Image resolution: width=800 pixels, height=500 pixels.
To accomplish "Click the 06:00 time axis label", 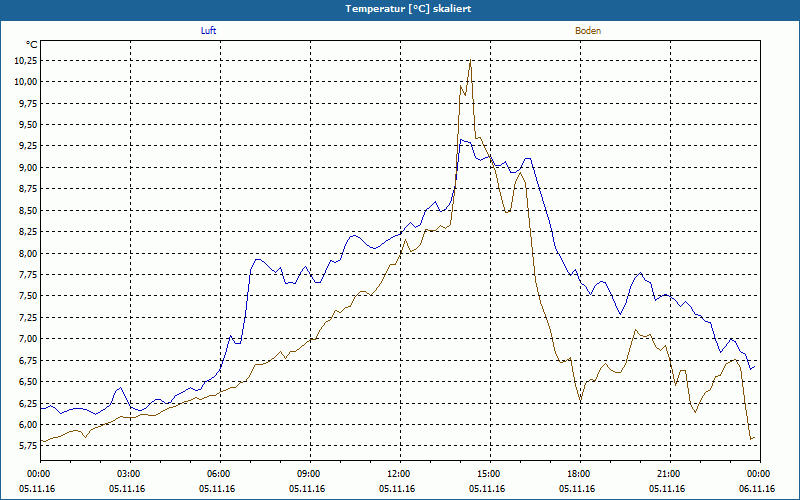I will pos(220,474).
